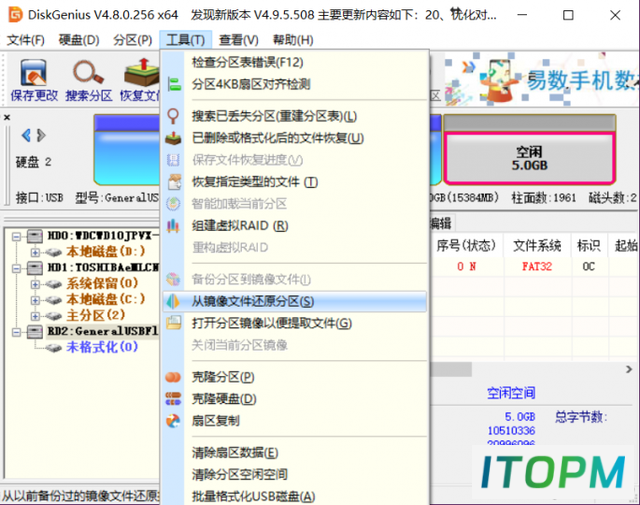This screenshot has width=640, height=505.
Task: Choose 搜索已丢失分区(重建分区表) menu entry
Action: [x=294, y=116]
